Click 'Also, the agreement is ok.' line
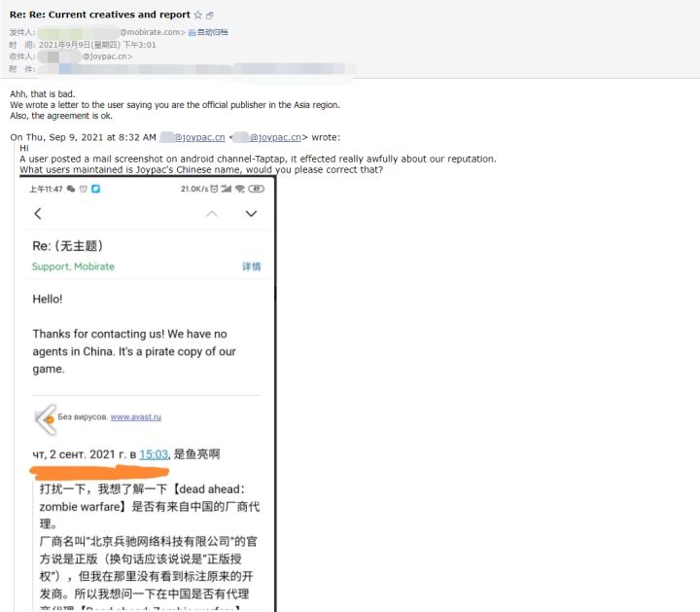This screenshot has height=612, width=700. (x=61, y=116)
